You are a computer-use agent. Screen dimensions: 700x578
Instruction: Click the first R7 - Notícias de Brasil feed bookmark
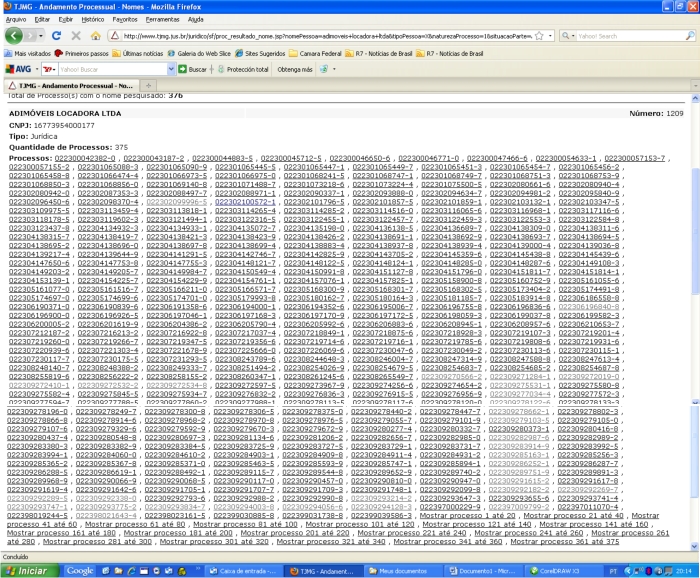[x=379, y=54]
